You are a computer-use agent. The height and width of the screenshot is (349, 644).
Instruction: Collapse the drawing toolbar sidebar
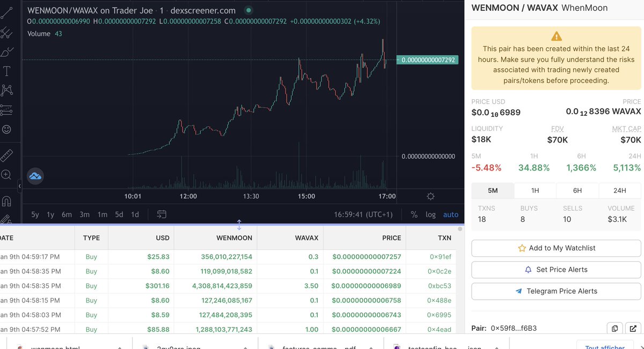[x=19, y=186]
